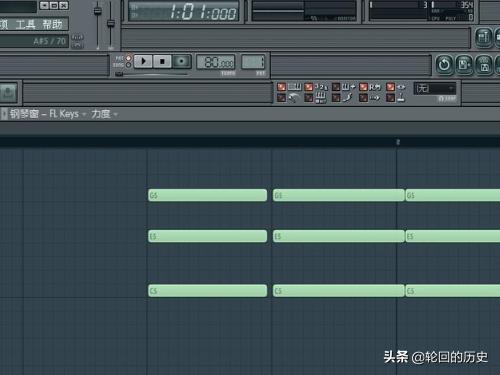Start playback with the Play button
500x375 pixels.
pyautogui.click(x=143, y=61)
